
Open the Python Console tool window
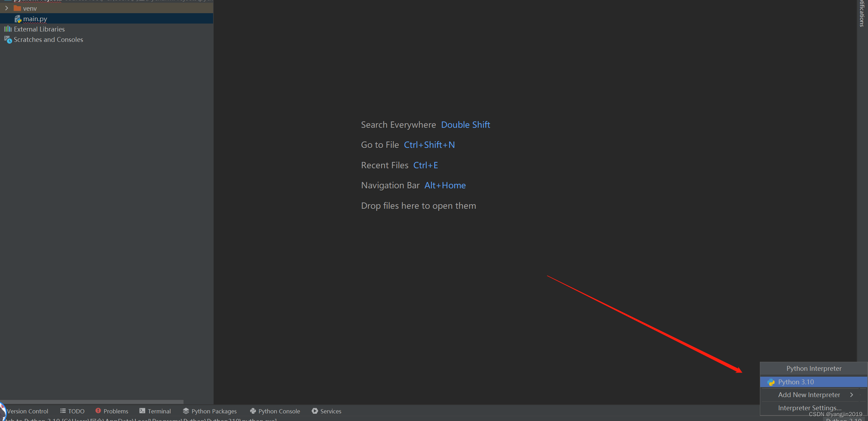[279, 411]
